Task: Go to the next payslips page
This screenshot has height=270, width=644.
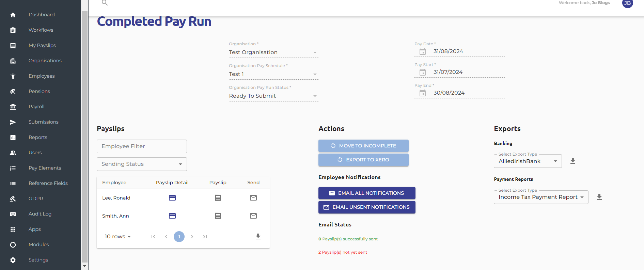Action: tap(192, 237)
